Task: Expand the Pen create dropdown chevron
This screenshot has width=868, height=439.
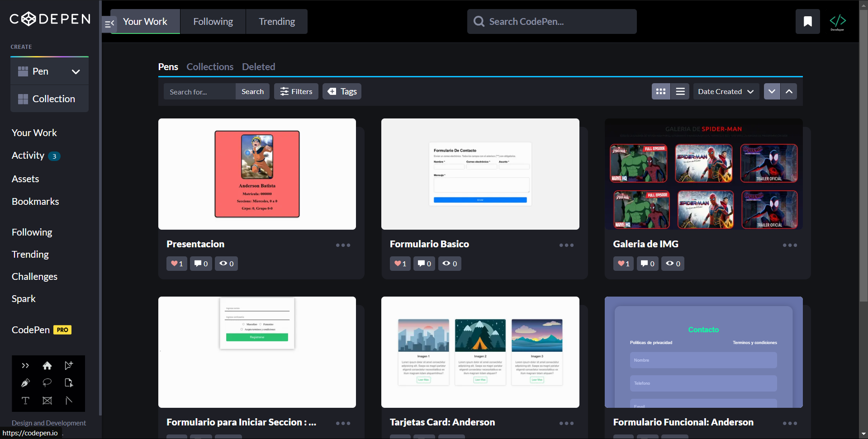Action: pos(76,72)
